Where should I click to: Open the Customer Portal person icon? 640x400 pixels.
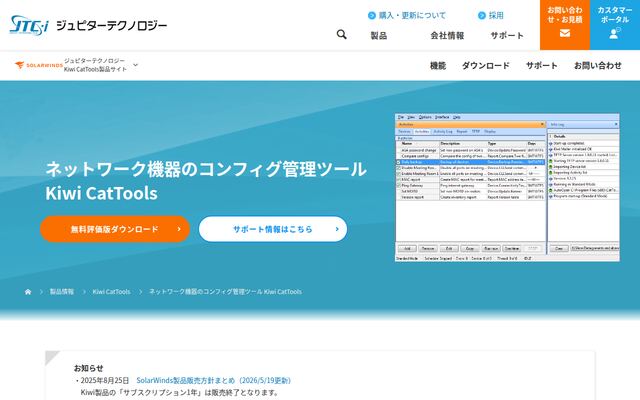[x=614, y=33]
